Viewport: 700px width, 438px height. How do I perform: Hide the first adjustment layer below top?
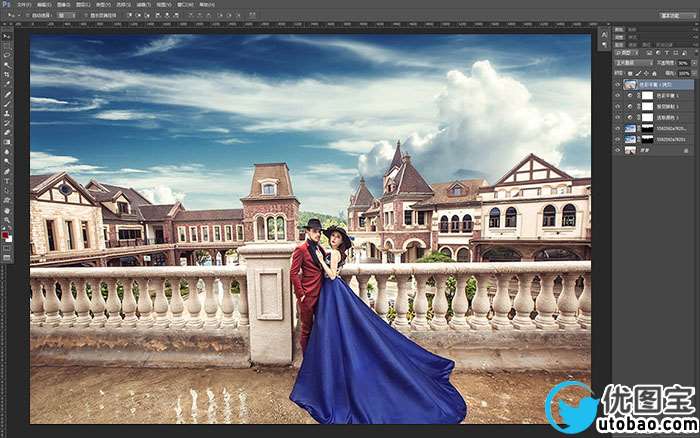pos(618,96)
